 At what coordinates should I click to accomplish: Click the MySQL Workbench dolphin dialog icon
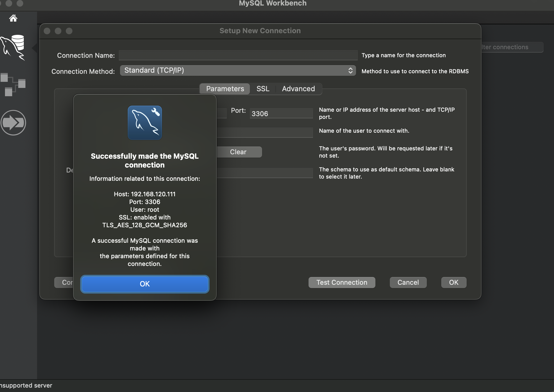point(145,123)
